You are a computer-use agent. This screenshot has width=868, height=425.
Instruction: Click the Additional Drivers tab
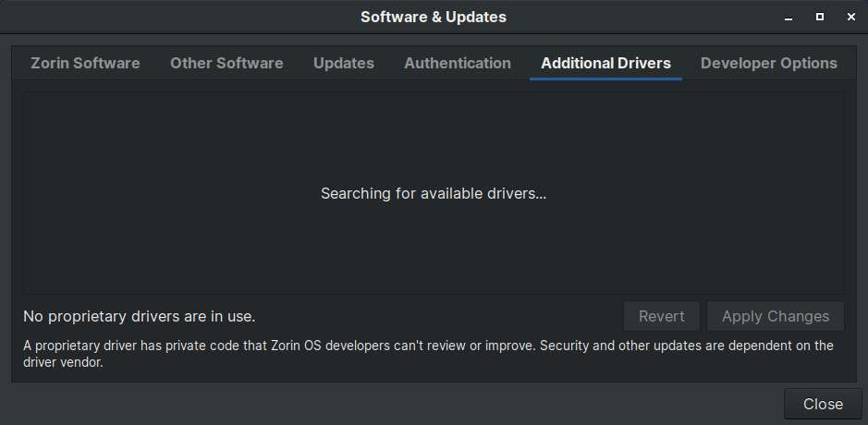tap(605, 63)
